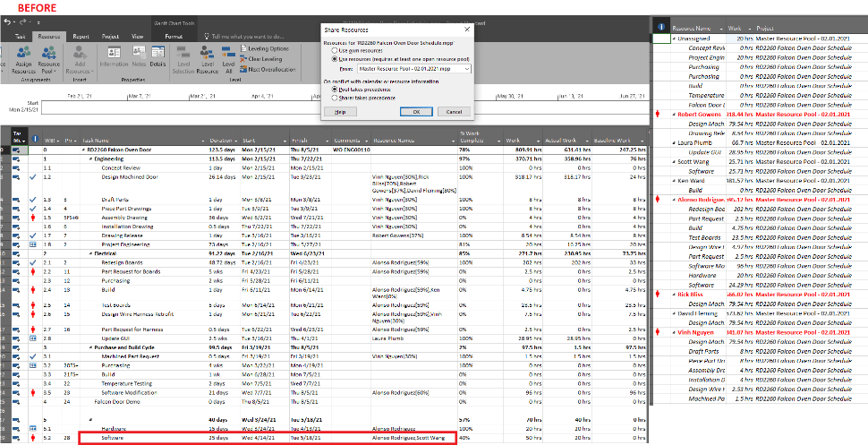Screen dimensions: 868x445
Task: Click task mode icon for Concept Review
Action: [x=17, y=167]
